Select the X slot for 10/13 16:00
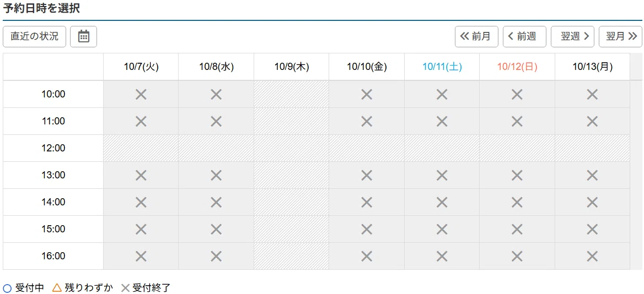Viewport: 644px width, 294px height. click(592, 256)
